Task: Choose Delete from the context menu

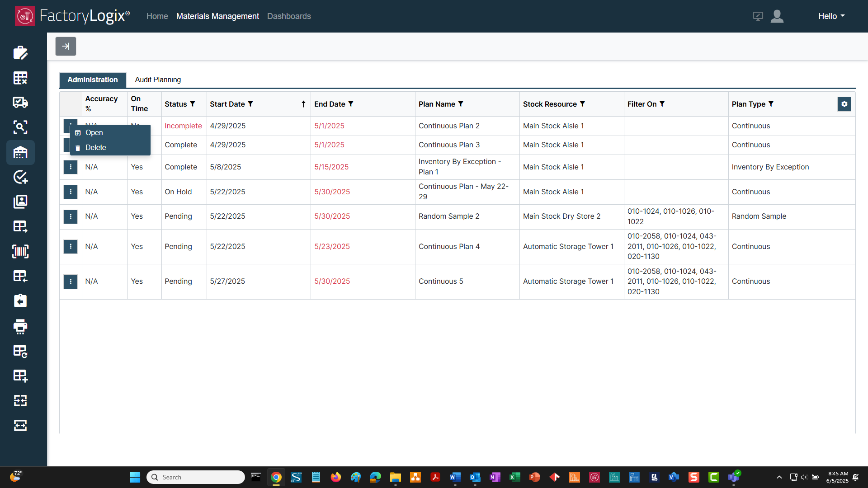Action: point(95,148)
